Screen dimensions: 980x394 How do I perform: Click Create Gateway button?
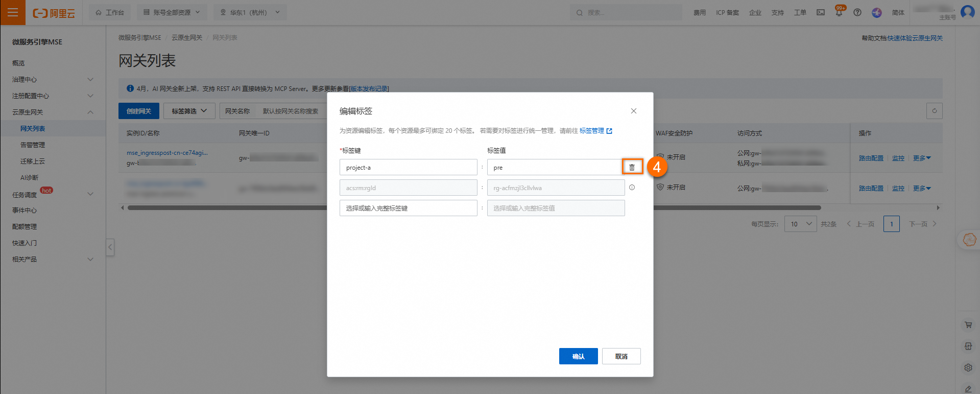point(139,111)
